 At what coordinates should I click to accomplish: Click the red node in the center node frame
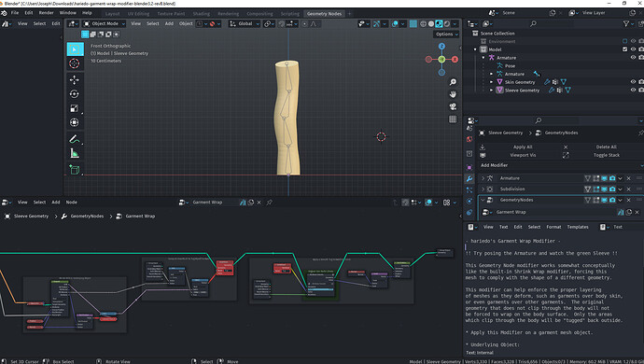(x=225, y=268)
